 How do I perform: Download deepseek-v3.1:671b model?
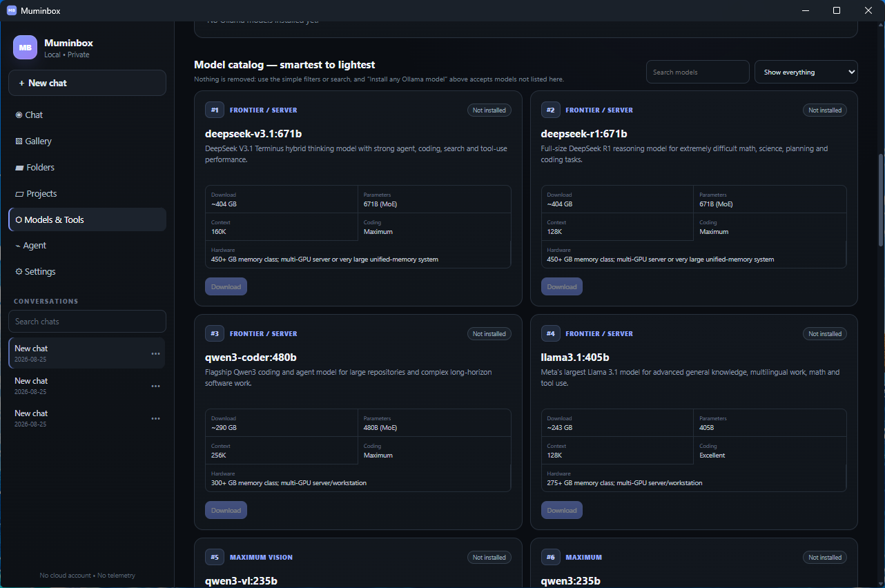point(226,286)
